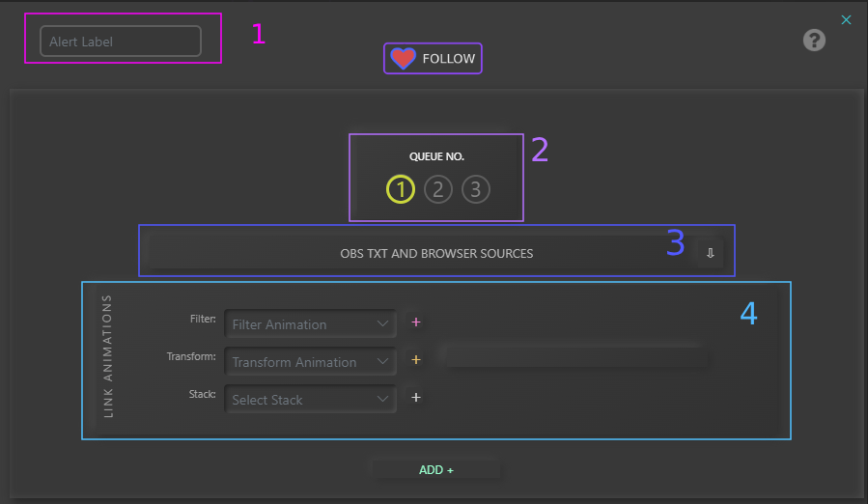Click the vertical LINK ANIMATIONS label

coord(108,357)
